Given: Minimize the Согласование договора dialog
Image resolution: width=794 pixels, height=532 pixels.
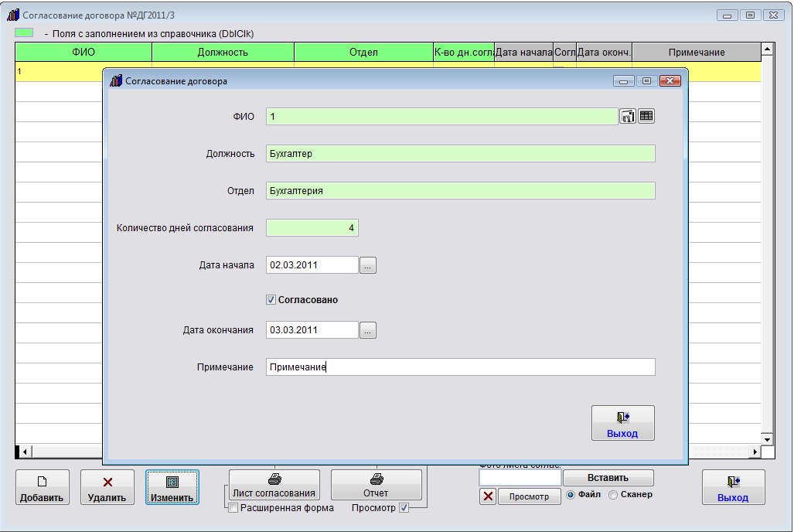Looking at the screenshot, I should [x=623, y=81].
